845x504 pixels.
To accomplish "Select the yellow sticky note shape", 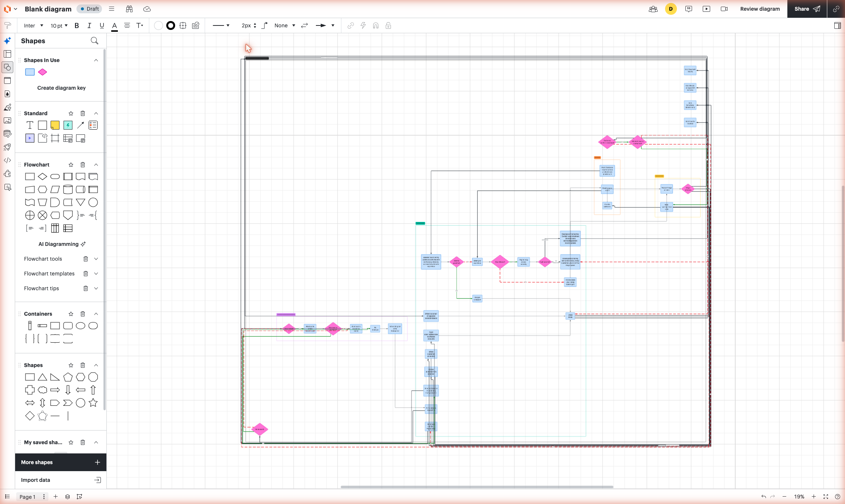I will (x=55, y=125).
